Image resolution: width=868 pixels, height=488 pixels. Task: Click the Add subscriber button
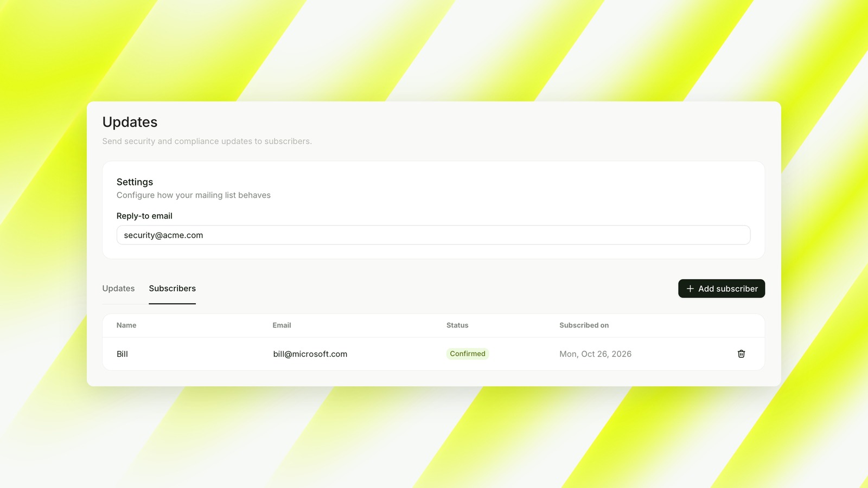pyautogui.click(x=722, y=288)
